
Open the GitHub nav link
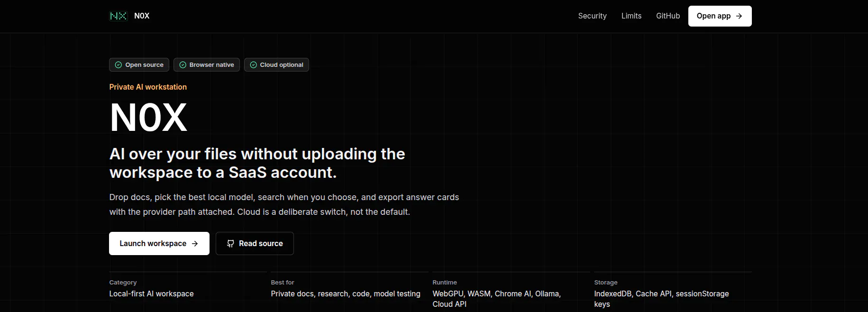[668, 16]
